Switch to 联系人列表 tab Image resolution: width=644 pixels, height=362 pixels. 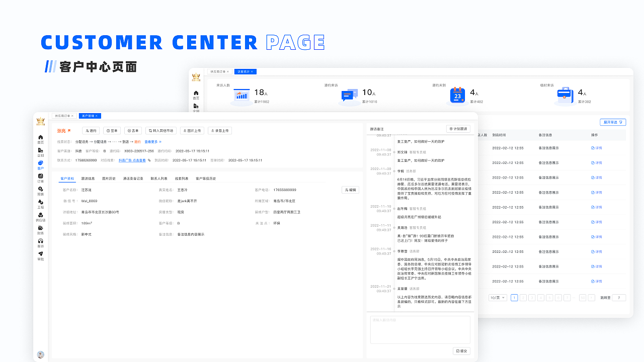click(x=159, y=178)
